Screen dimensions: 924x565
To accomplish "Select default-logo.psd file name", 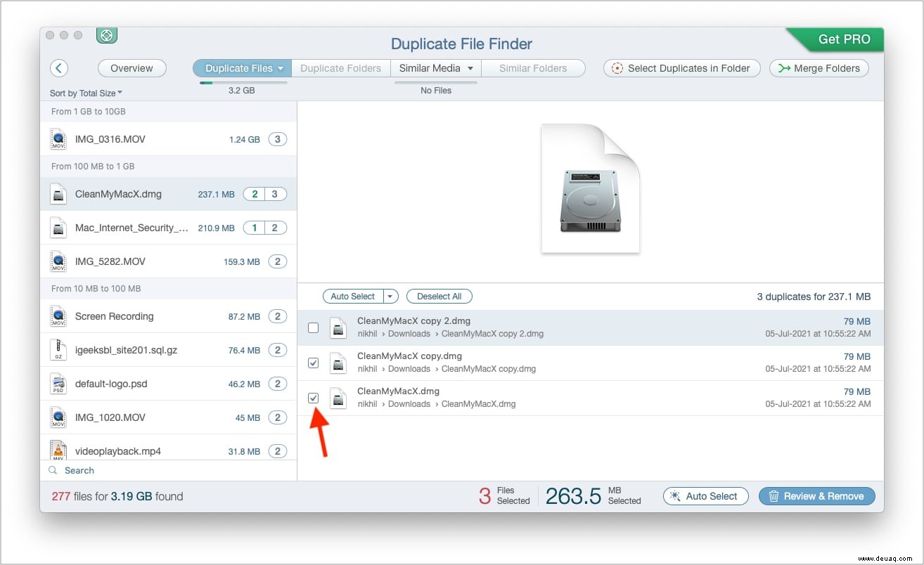I will click(x=111, y=384).
